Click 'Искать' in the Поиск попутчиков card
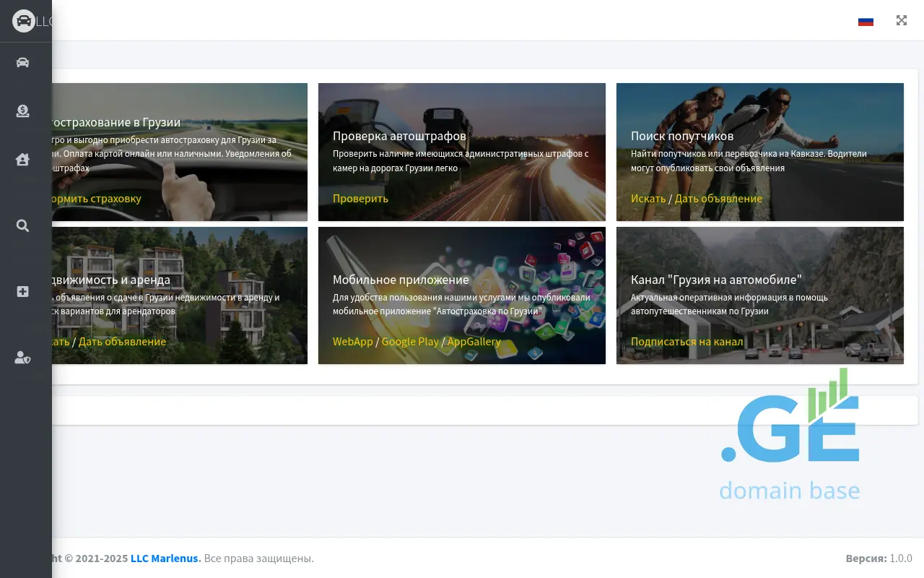Screen dimensions: 924x578 (x=648, y=199)
